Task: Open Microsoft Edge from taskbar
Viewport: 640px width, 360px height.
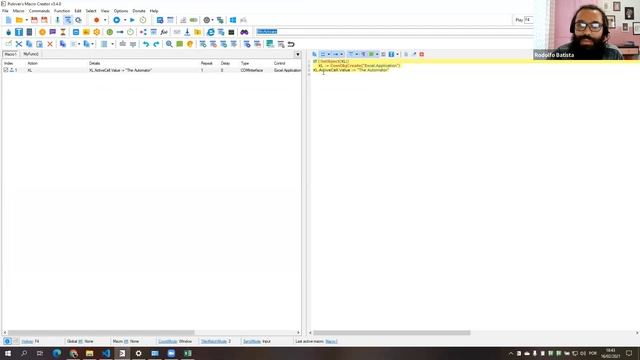Action: coord(57,353)
